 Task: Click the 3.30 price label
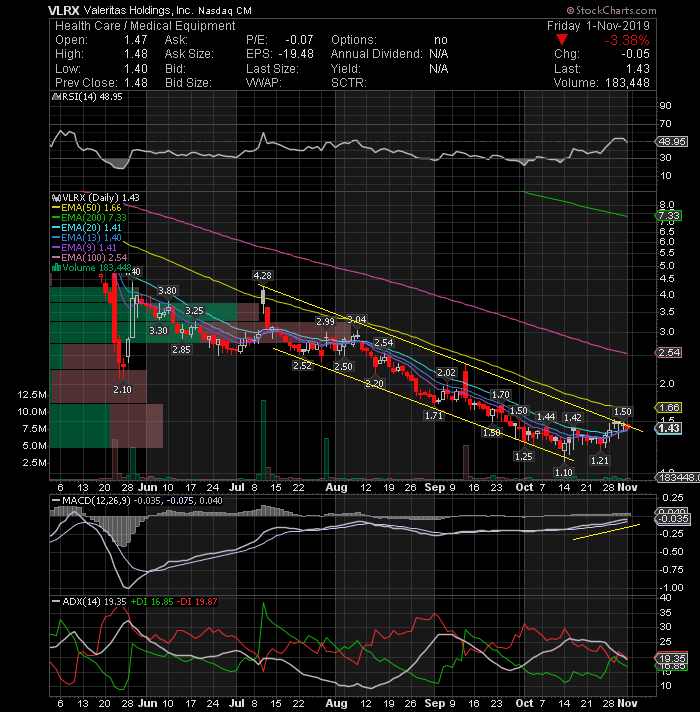point(158,331)
